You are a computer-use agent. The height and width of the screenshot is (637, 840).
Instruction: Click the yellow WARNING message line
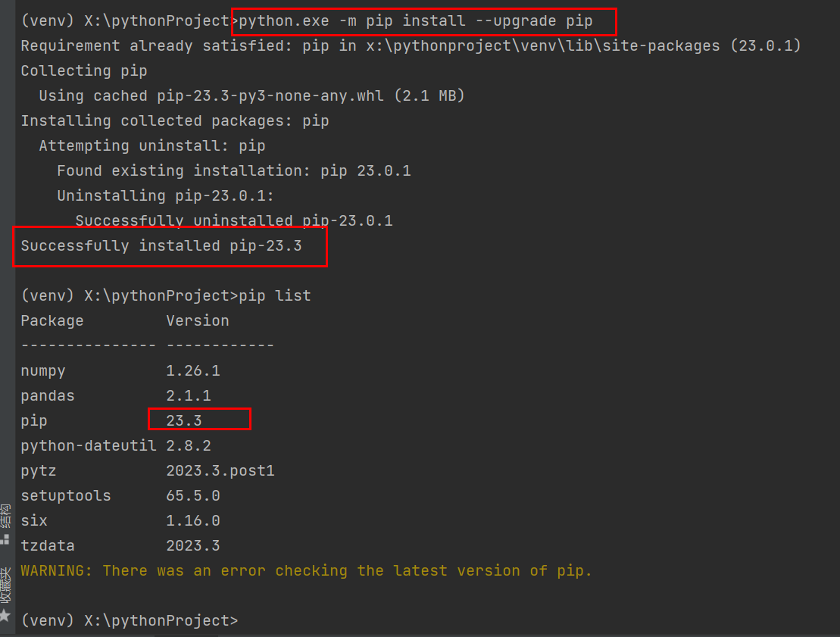click(306, 570)
